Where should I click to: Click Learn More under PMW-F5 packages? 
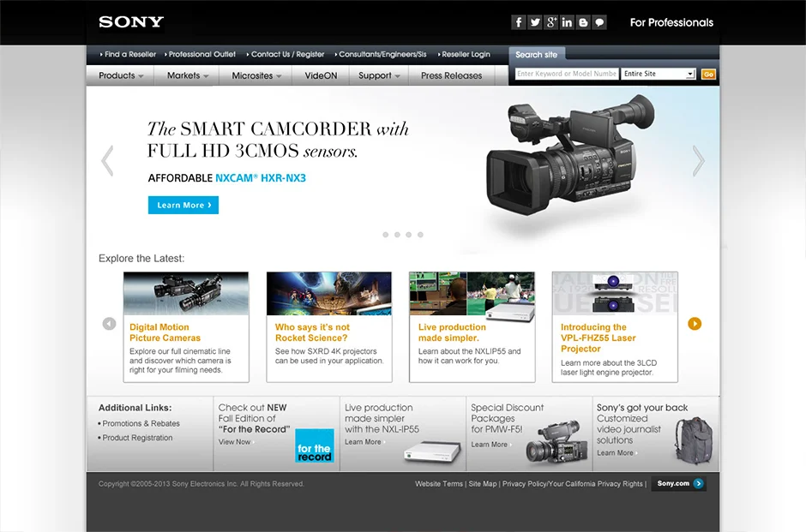coord(490,445)
